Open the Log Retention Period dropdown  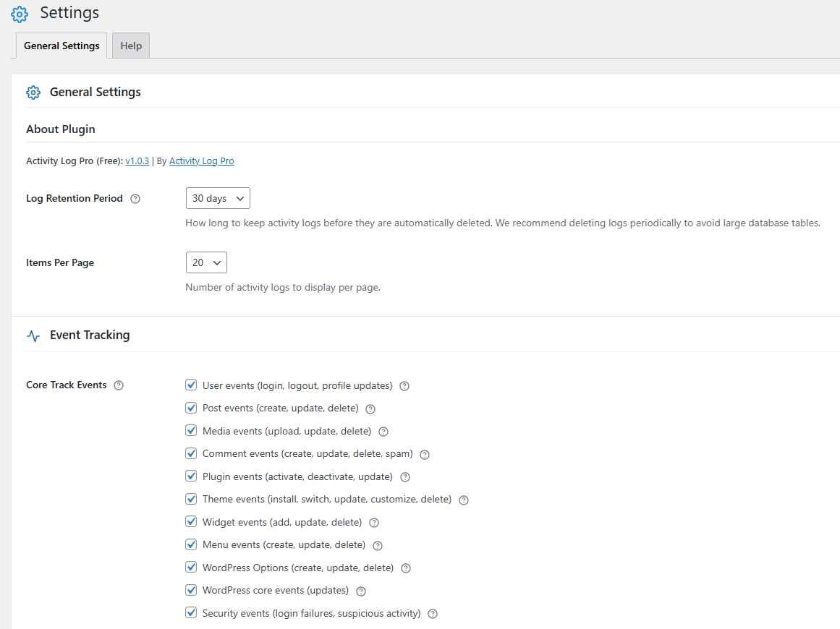(x=218, y=198)
